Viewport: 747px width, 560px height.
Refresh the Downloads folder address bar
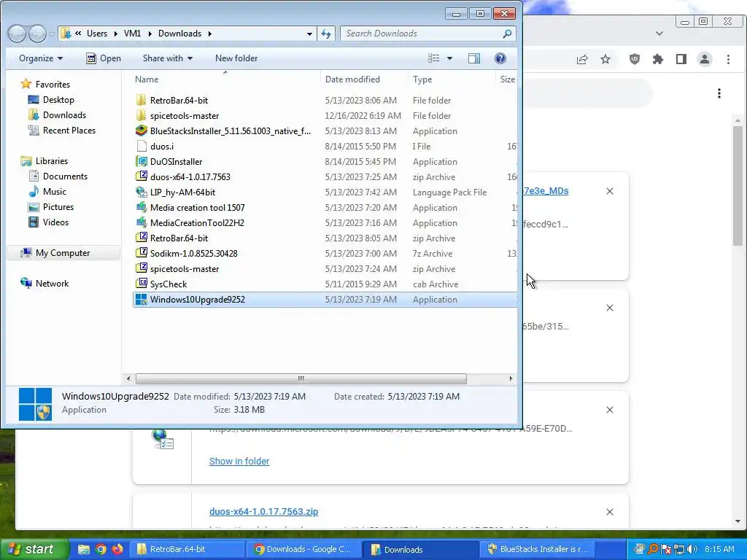(x=326, y=34)
